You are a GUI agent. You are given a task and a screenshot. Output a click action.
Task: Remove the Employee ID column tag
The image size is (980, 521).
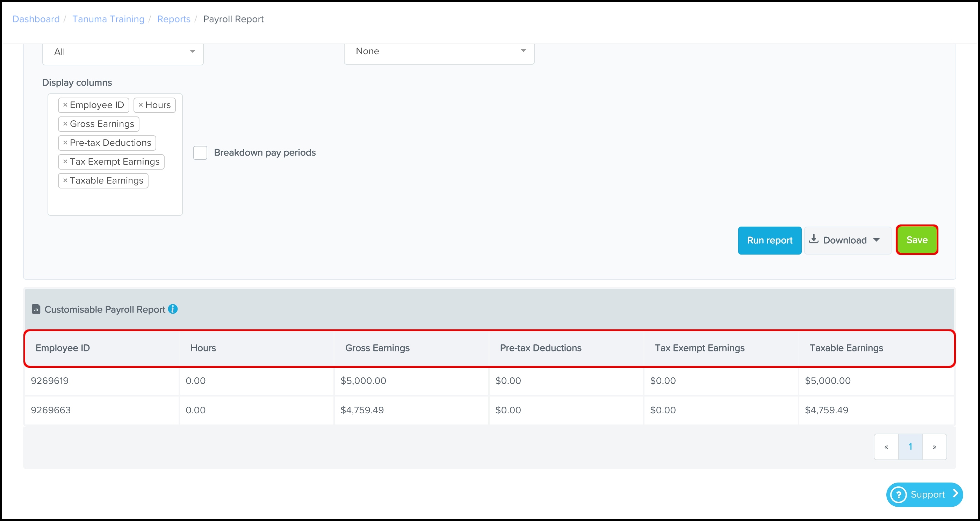(65, 105)
